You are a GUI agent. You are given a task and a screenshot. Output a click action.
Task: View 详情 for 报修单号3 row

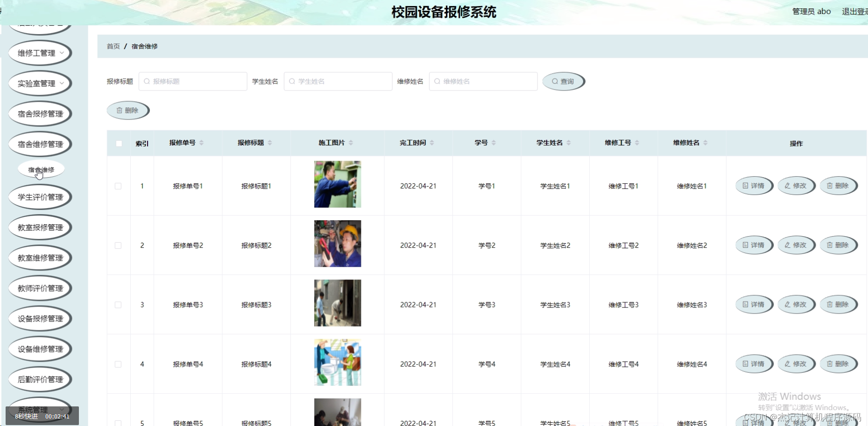coord(754,304)
